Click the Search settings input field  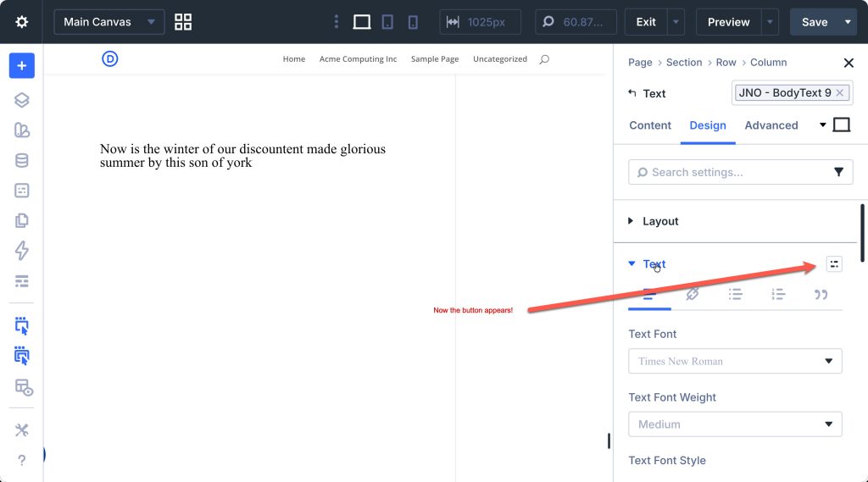pos(729,172)
